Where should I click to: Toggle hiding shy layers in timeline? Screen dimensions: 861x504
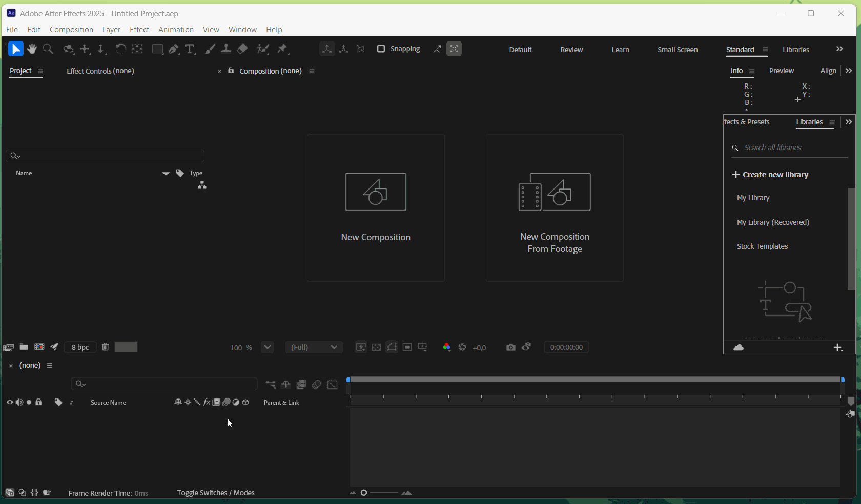tap(286, 385)
